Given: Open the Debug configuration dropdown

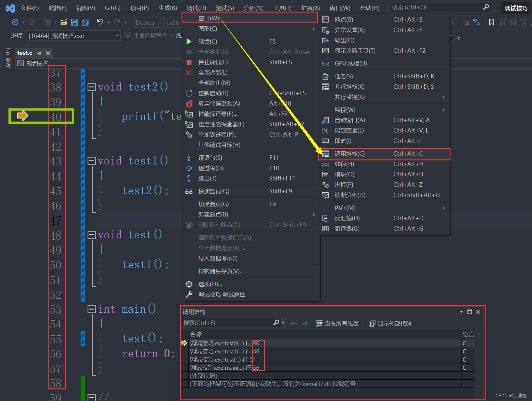Looking at the screenshot, I should coord(150,23).
